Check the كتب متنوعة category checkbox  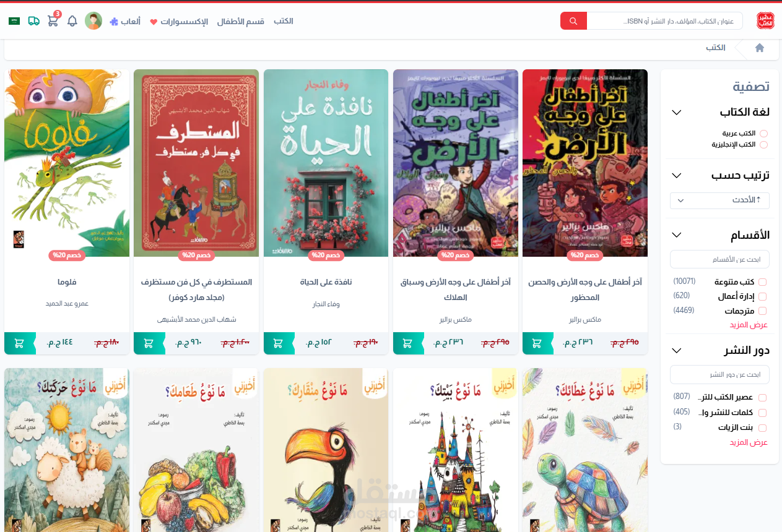click(x=763, y=282)
